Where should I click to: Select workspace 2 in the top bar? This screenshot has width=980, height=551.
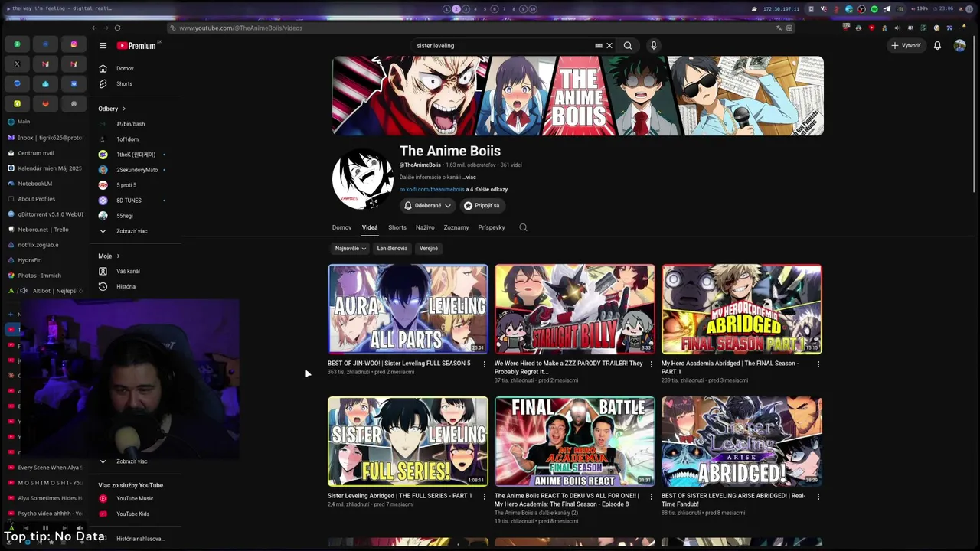[456, 9]
